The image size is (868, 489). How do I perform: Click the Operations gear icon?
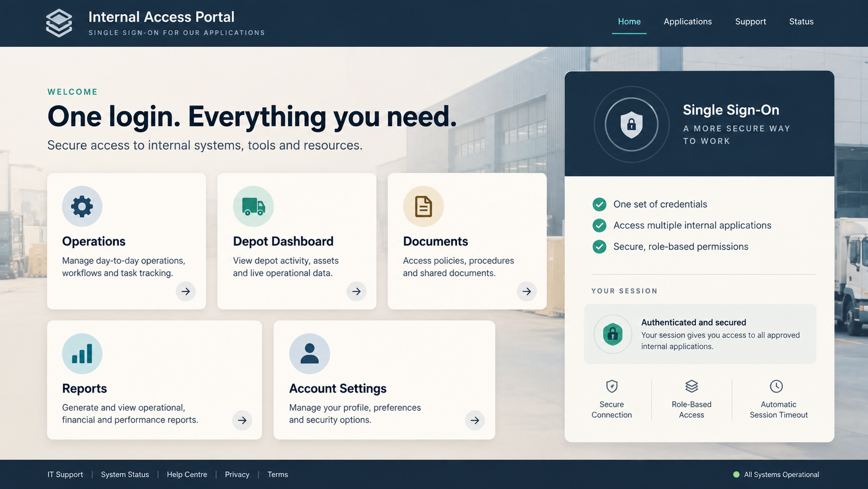82,206
